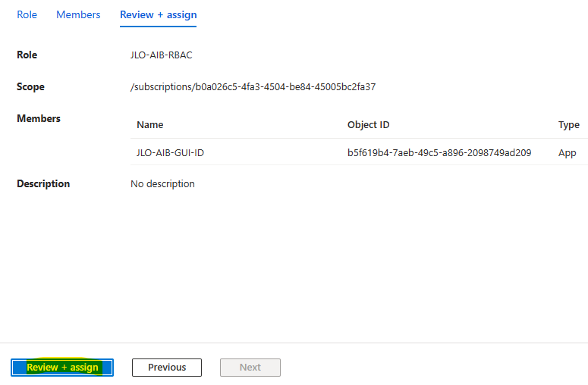
Task: Click the Scope field label
Action: click(x=31, y=87)
